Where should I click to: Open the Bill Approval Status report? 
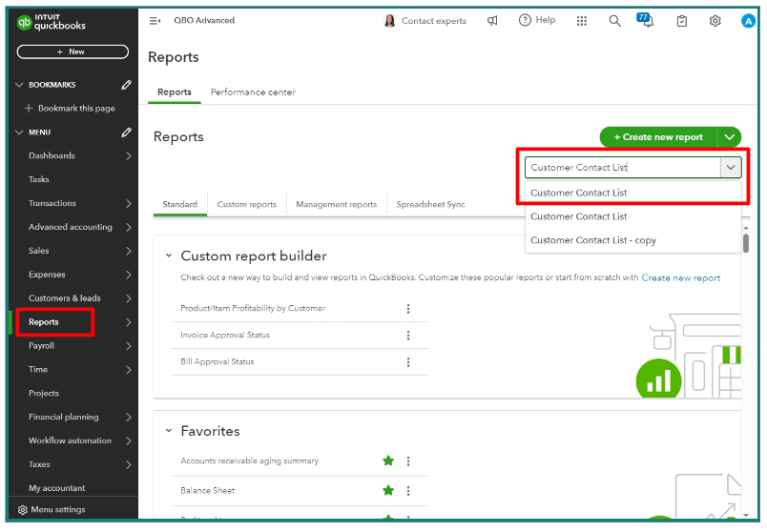click(218, 362)
